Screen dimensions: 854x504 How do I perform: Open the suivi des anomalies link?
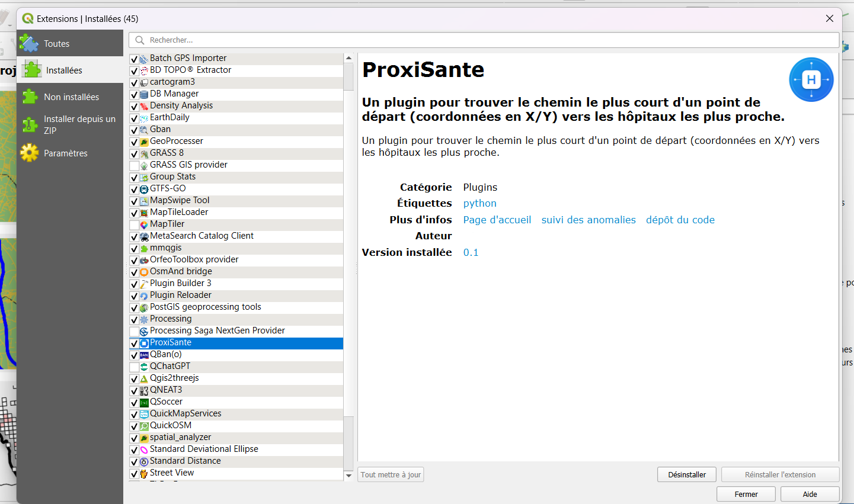588,220
